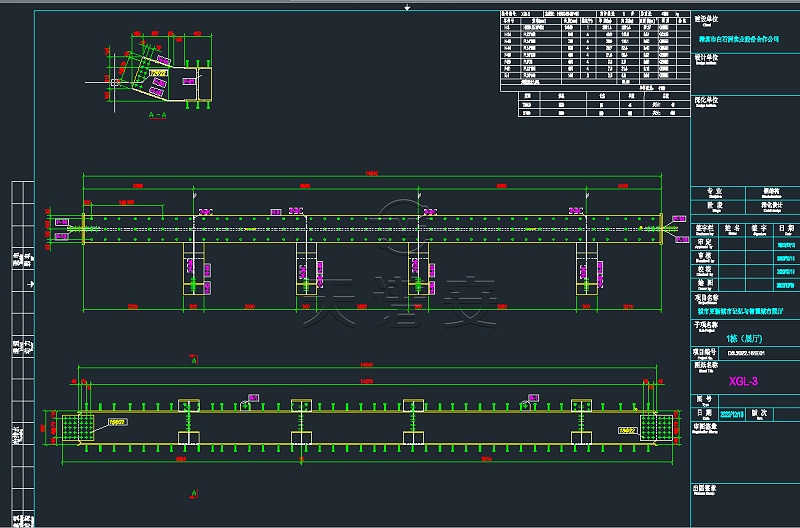Click the section cut marker A at bottom
800x528 pixels.
192,493
